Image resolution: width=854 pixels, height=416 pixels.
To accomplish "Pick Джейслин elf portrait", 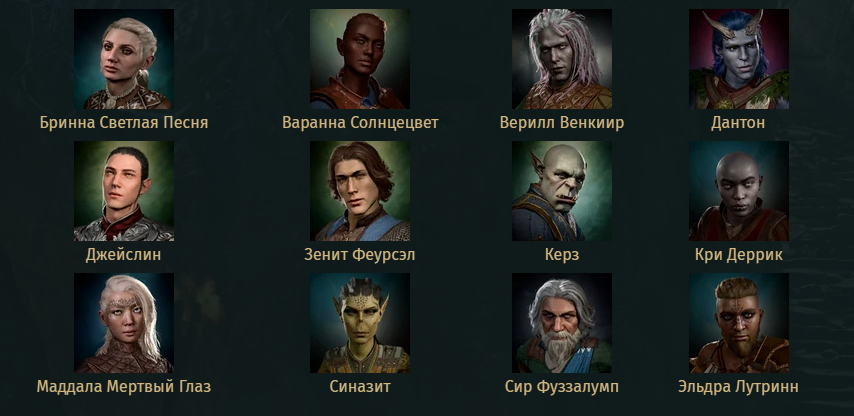I will coord(124,191).
